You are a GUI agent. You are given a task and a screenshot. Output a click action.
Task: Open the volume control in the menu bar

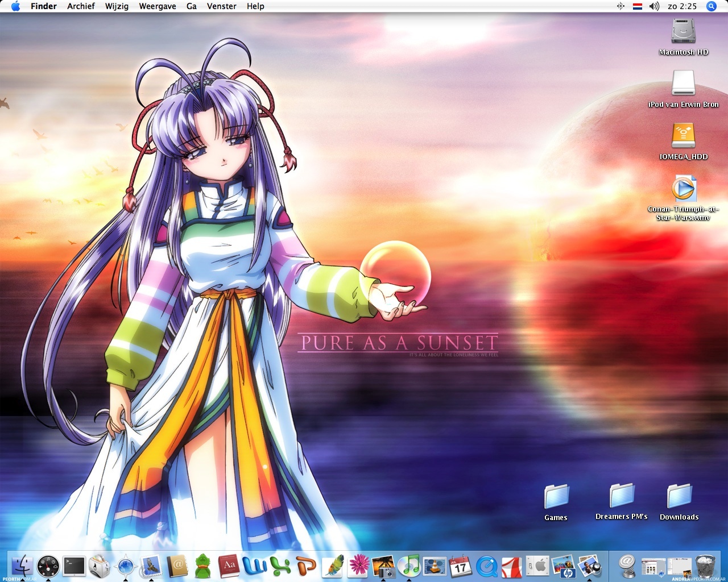655,6
